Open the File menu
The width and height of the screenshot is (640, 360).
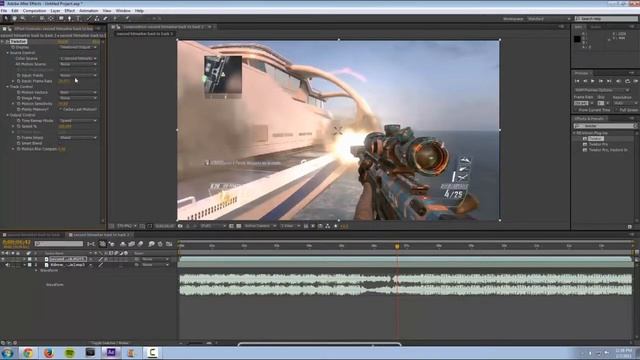4,11
